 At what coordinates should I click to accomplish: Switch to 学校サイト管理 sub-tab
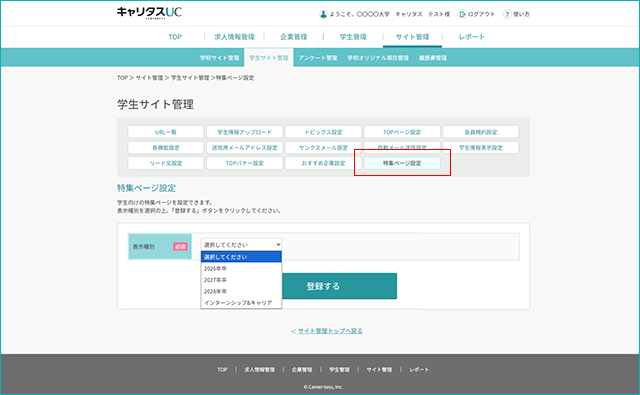click(220, 58)
